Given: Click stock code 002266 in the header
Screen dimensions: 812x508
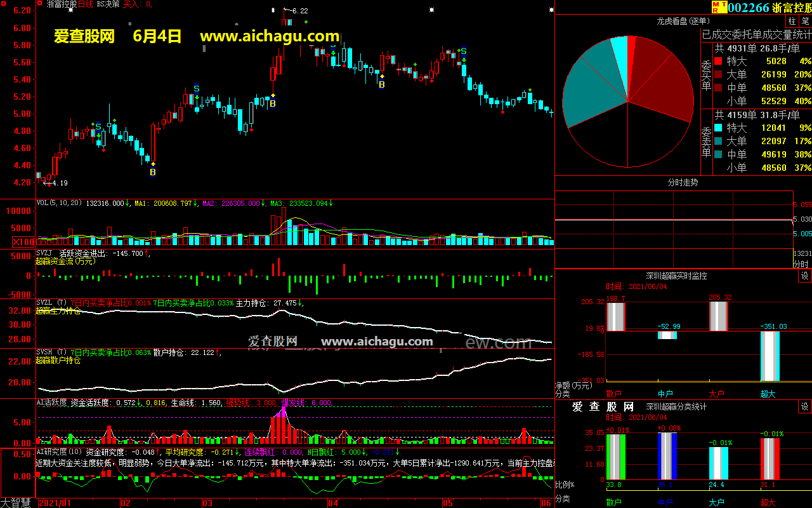Looking at the screenshot, I should 749,8.
